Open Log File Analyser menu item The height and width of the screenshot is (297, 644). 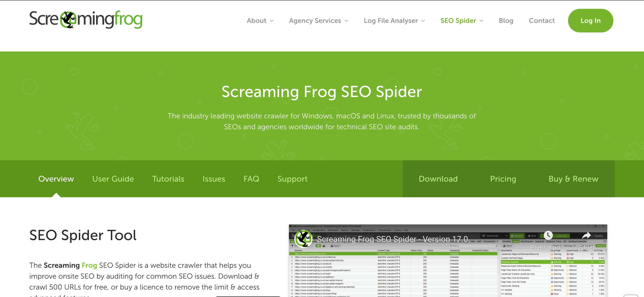click(x=391, y=20)
